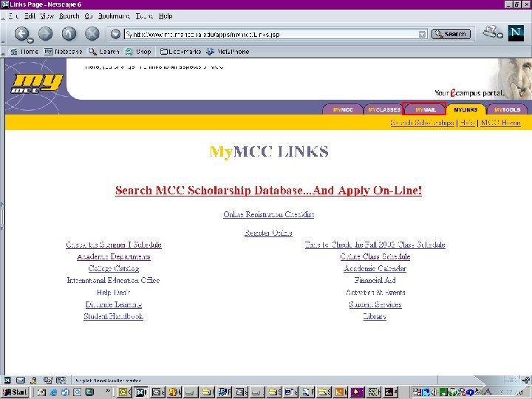Image resolution: width=532 pixels, height=399 pixels.
Task: Click the Register Online link
Action: tap(268, 233)
